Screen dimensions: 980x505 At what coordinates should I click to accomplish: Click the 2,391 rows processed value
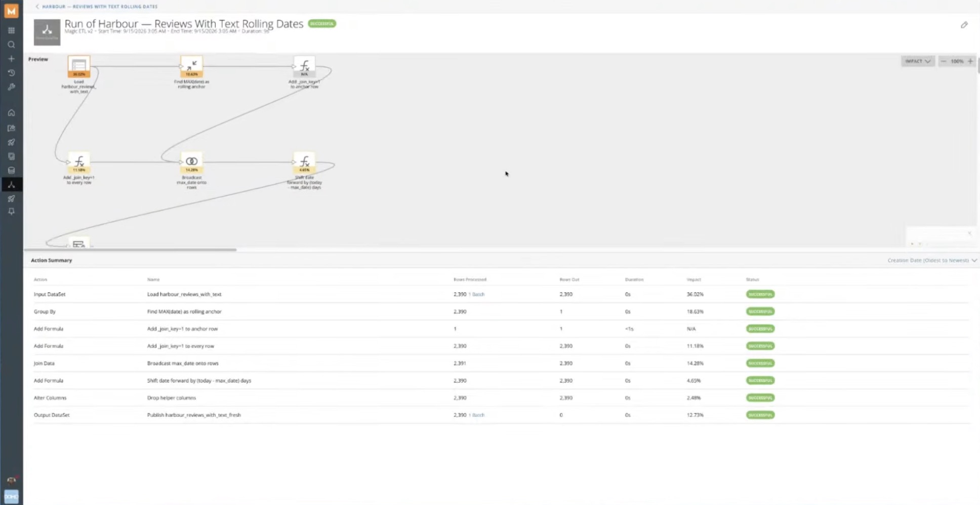click(x=460, y=363)
